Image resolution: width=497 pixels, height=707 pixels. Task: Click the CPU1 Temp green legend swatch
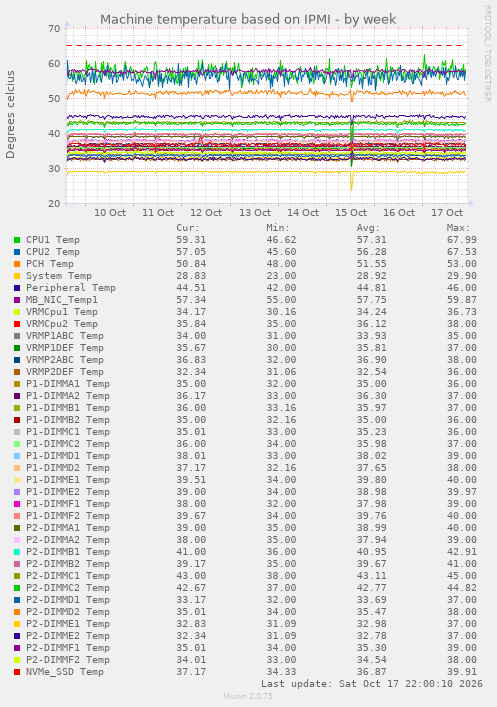click(17, 240)
